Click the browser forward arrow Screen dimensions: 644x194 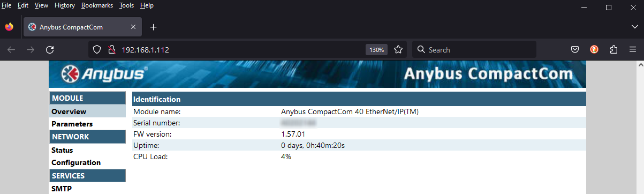point(31,49)
